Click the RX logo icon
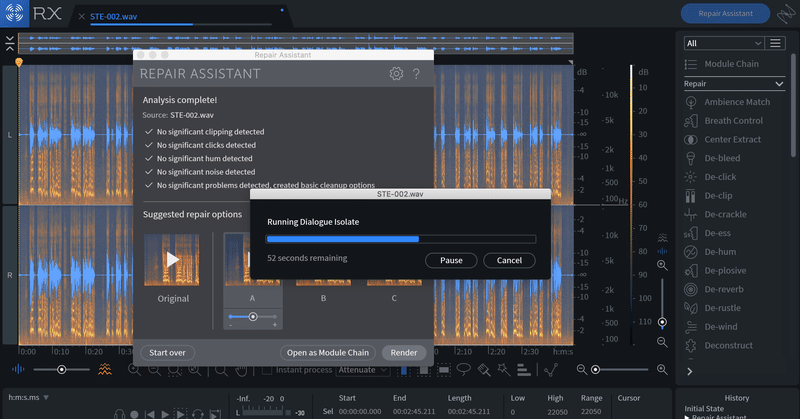800x419 pixels. click(14, 13)
